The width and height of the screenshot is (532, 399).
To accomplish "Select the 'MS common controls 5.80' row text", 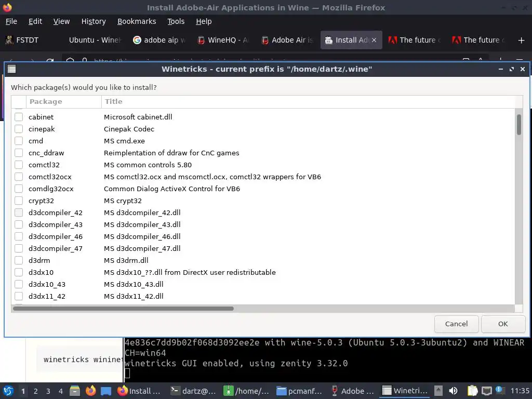I will pyautogui.click(x=148, y=165).
